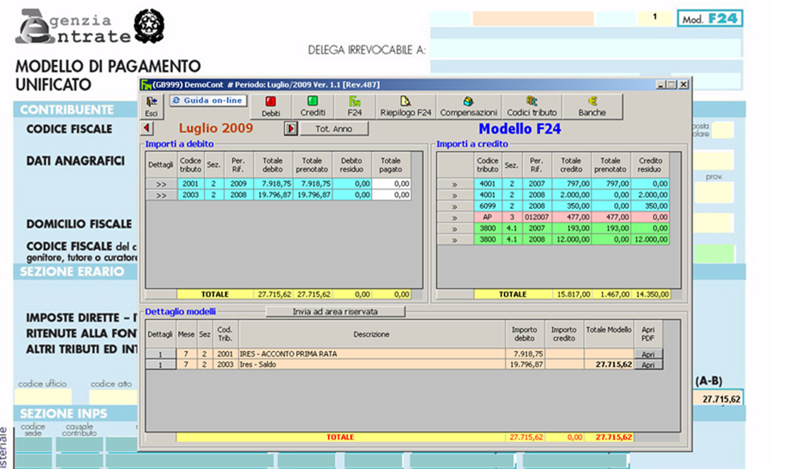Open the Banche section

[x=592, y=106]
